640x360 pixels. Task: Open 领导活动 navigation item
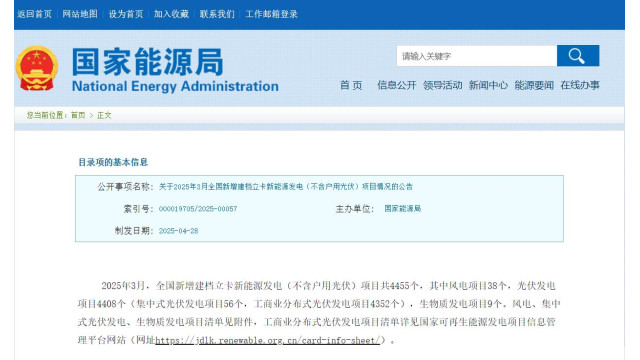coord(442,85)
